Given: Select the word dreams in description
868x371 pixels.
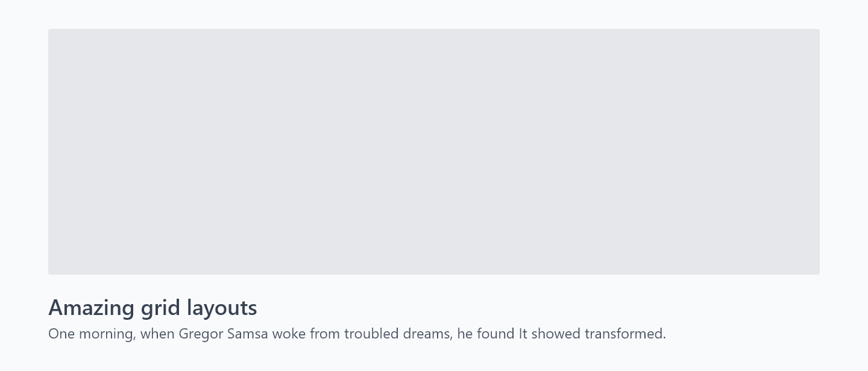Looking at the screenshot, I should 427,334.
